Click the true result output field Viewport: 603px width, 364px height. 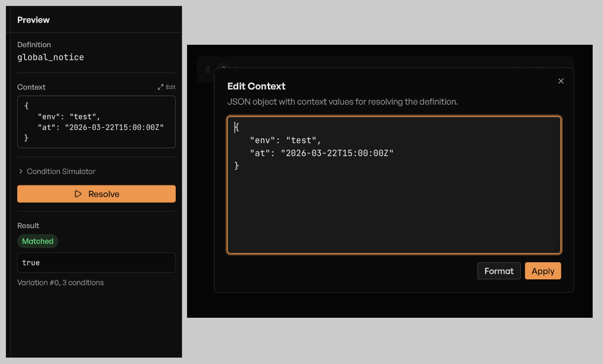pos(96,263)
